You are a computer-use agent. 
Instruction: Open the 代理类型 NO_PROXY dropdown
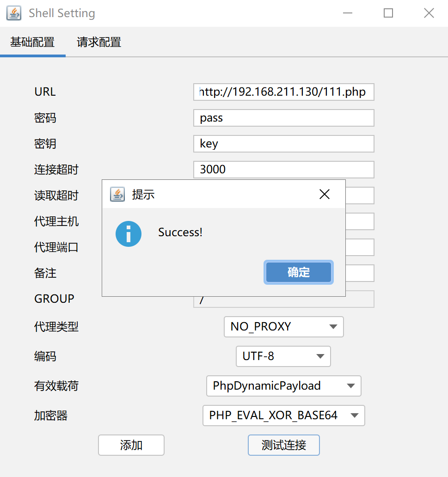(x=283, y=327)
